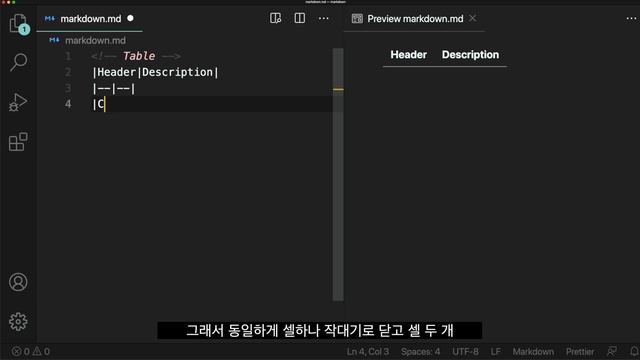This screenshot has width=640, height=360.
Task: Click the |--|--| separator line in editor
Action: [114, 89]
